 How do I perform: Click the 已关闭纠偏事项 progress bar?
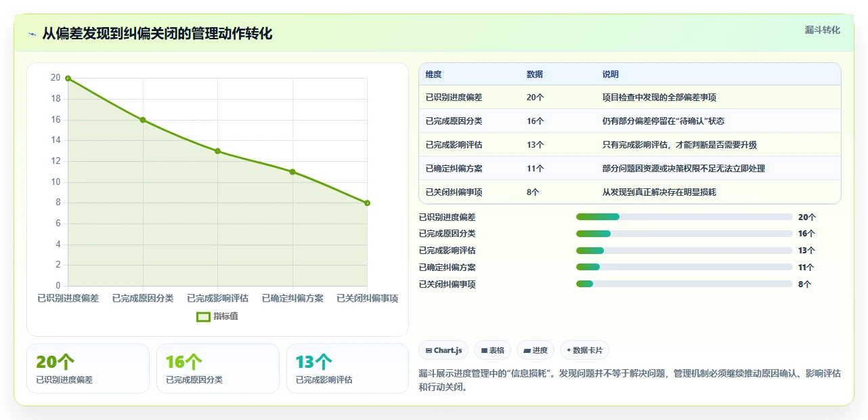tap(685, 285)
